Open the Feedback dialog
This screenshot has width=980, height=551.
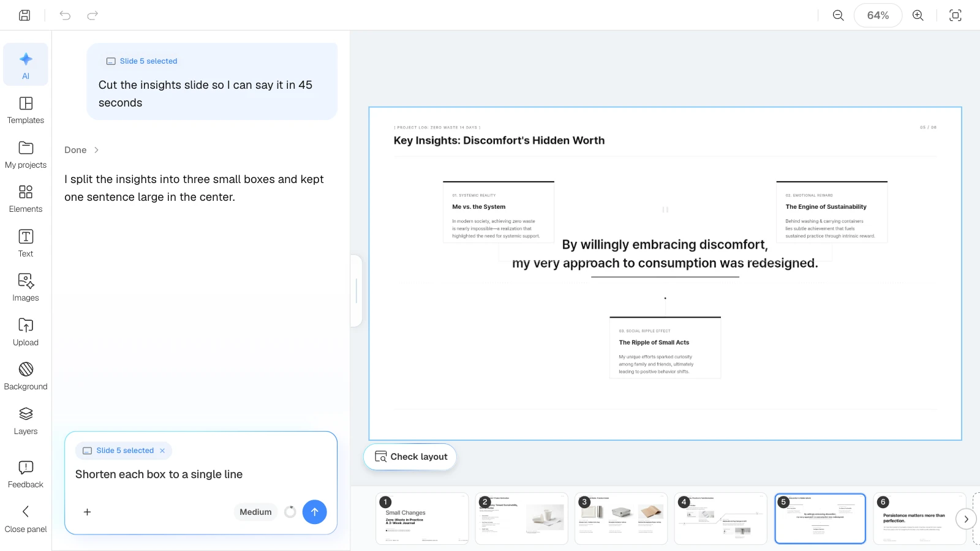(x=26, y=474)
